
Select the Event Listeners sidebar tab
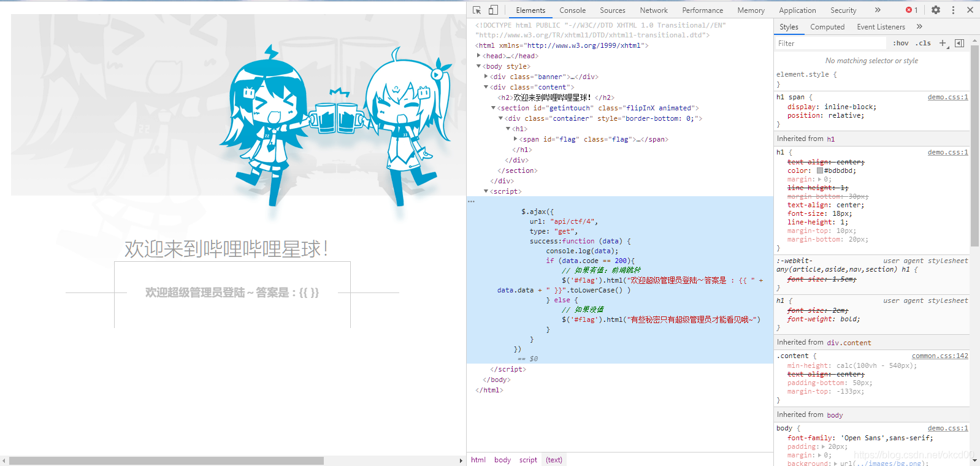881,27
